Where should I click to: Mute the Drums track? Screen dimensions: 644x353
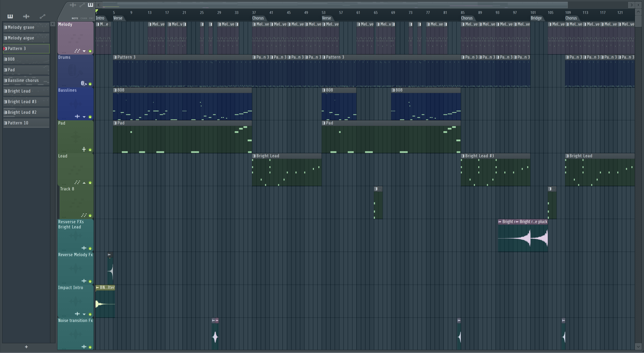pyautogui.click(x=90, y=84)
